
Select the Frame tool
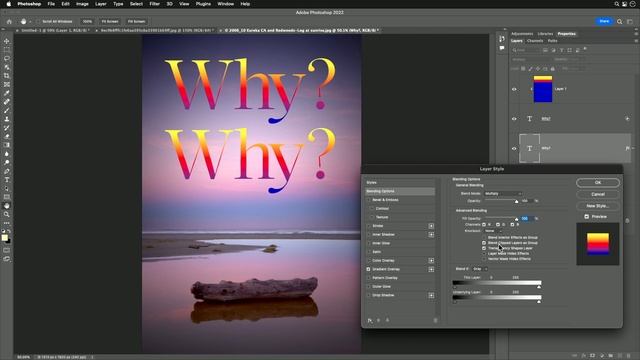coord(7,84)
